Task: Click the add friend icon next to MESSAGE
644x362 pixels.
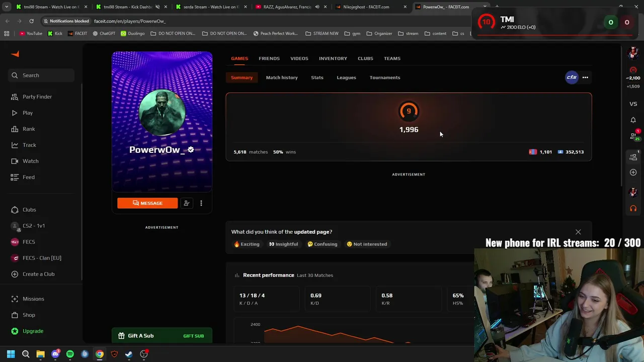Action: coord(187,203)
